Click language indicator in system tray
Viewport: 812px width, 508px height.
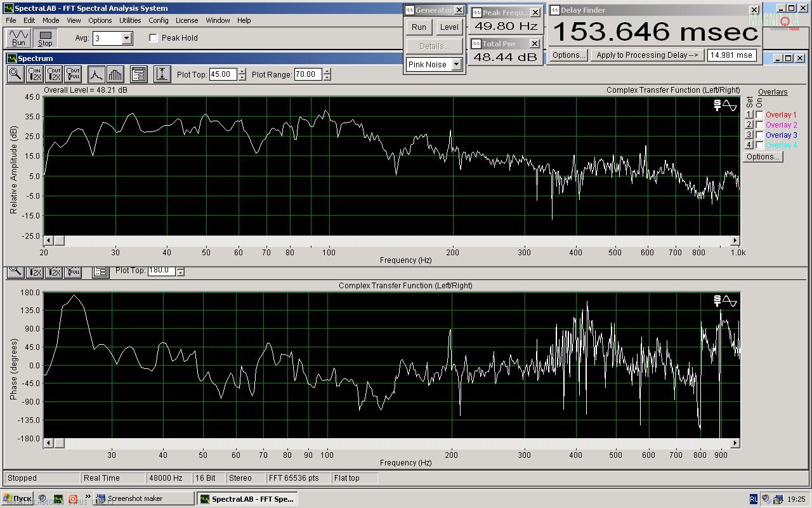tap(753, 498)
